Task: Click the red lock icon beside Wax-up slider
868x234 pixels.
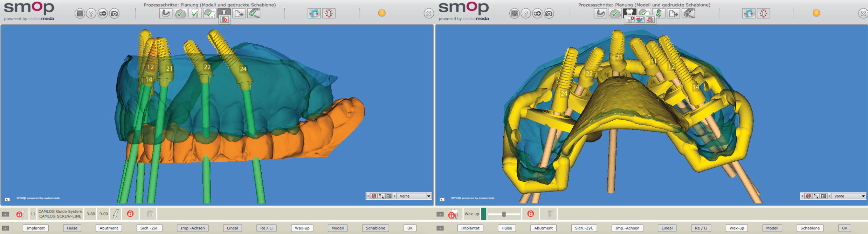Action: 531,214
